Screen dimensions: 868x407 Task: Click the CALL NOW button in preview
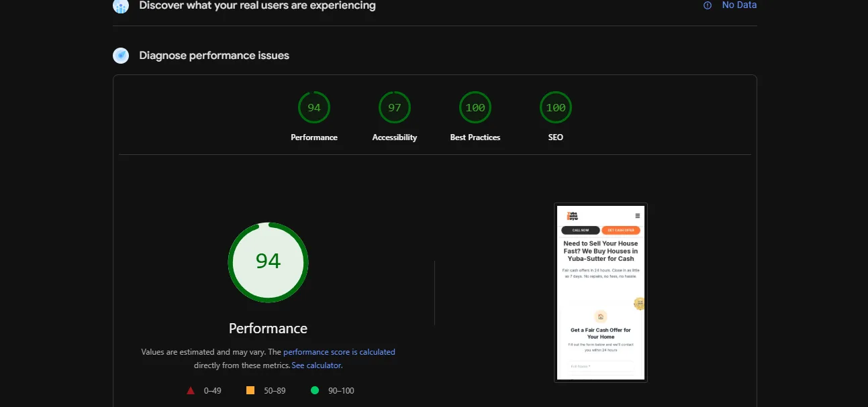pos(580,230)
